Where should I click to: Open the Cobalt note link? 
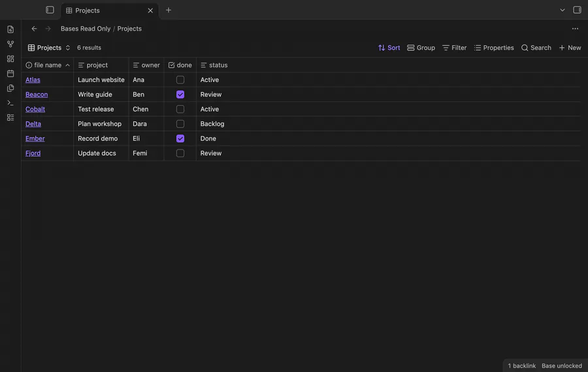[35, 109]
